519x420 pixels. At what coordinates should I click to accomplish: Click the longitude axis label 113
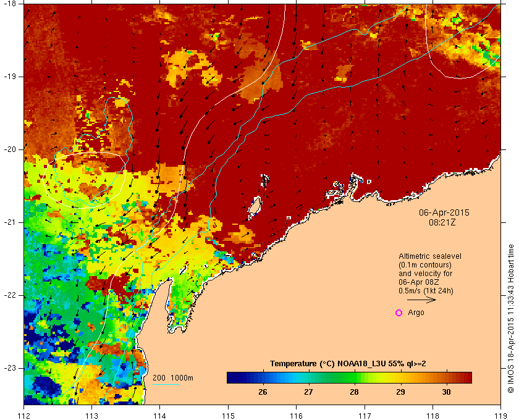pyautogui.click(x=91, y=416)
